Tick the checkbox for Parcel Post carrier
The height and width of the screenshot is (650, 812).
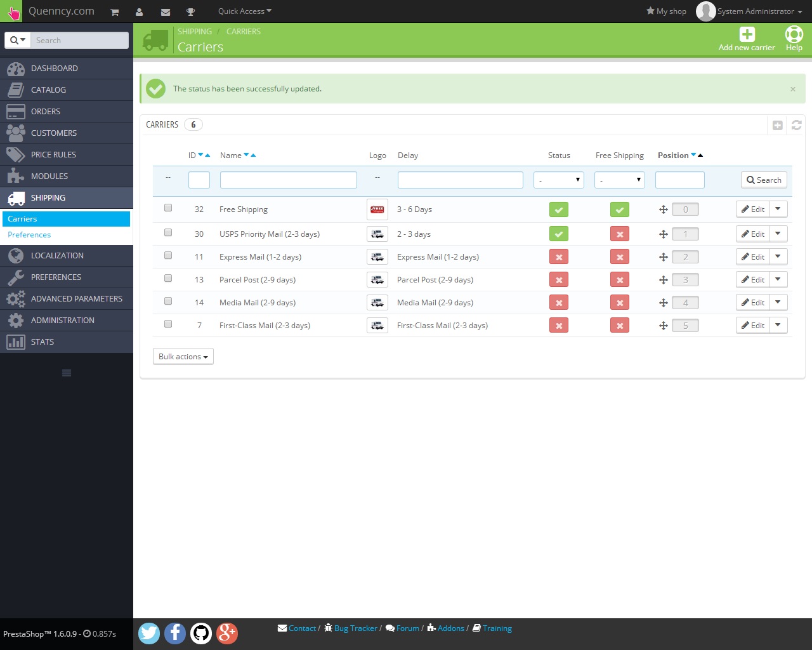[x=168, y=278]
